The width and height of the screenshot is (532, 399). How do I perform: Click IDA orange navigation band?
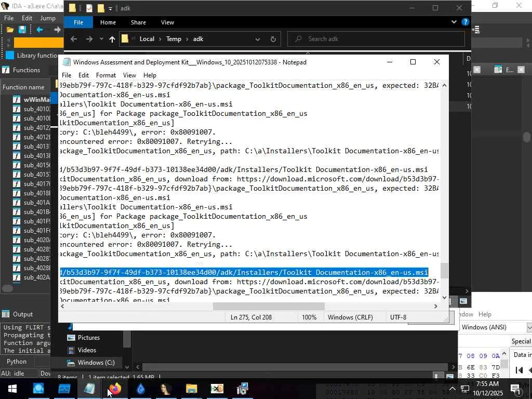pos(38,43)
